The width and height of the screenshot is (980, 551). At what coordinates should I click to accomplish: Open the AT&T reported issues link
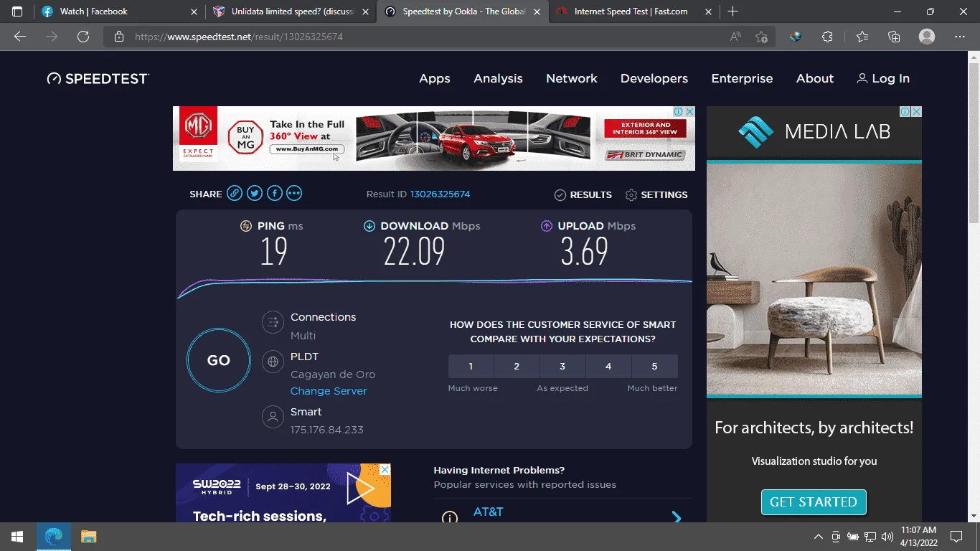coord(489,512)
